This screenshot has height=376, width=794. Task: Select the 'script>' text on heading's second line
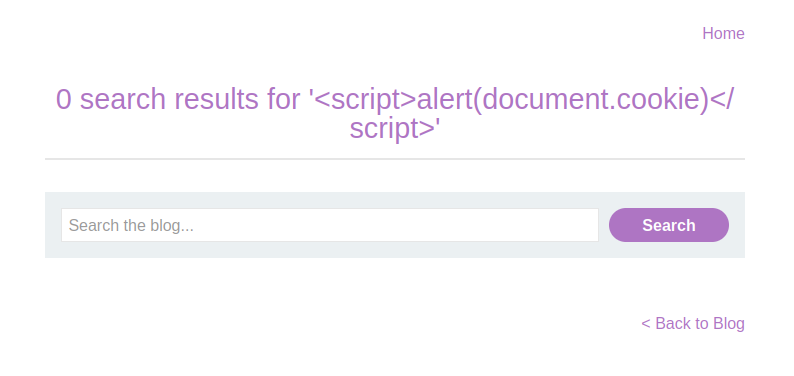pyautogui.click(x=392, y=129)
